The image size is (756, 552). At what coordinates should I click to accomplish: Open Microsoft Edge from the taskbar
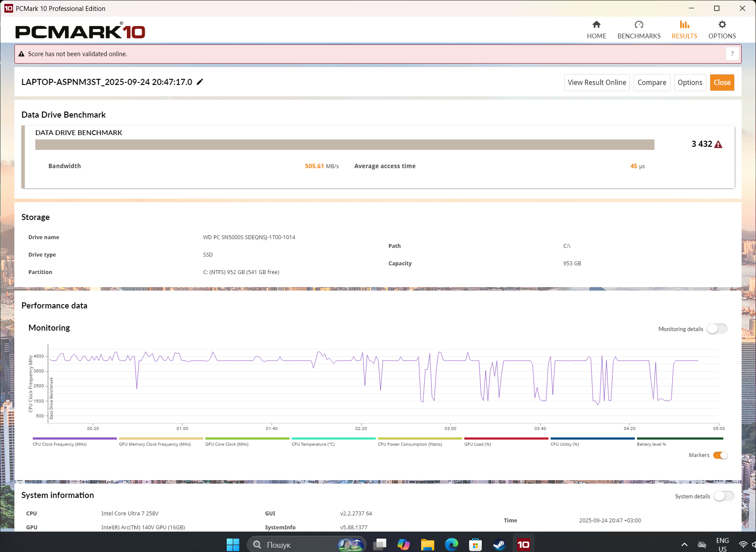click(x=452, y=544)
